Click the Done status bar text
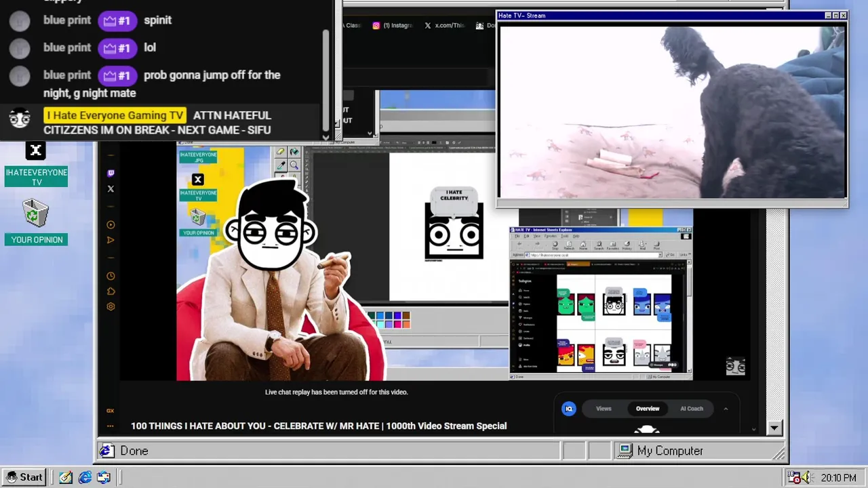This screenshot has height=488, width=868. point(134,451)
